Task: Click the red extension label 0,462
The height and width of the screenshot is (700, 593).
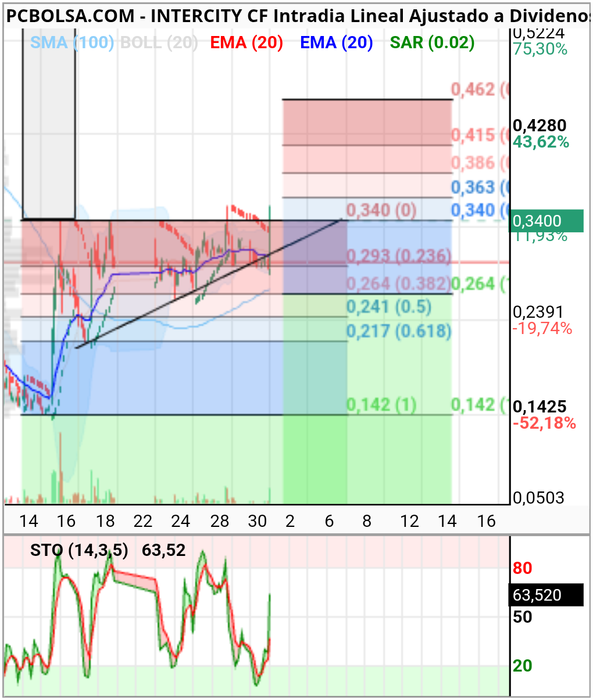Action: tap(480, 89)
